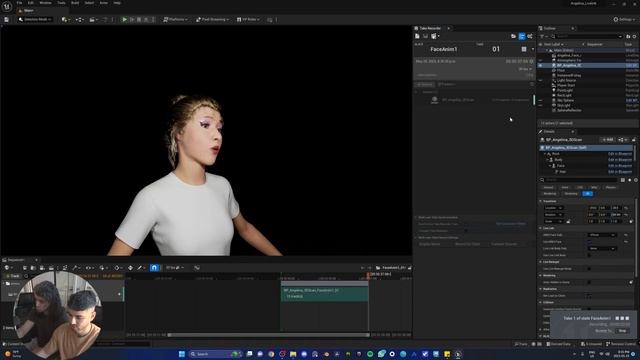
Task: Collapse the Main (Editor) tree node
Action: pos(547,50)
